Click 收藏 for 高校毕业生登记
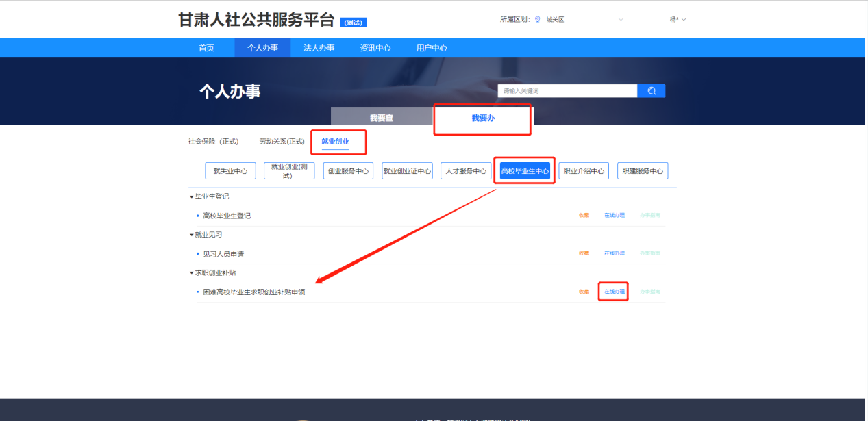The height and width of the screenshot is (421, 868). coord(584,216)
